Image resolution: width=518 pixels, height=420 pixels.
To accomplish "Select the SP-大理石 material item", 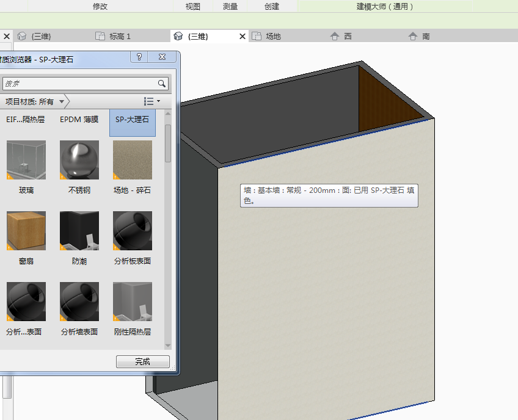I will click(x=132, y=120).
